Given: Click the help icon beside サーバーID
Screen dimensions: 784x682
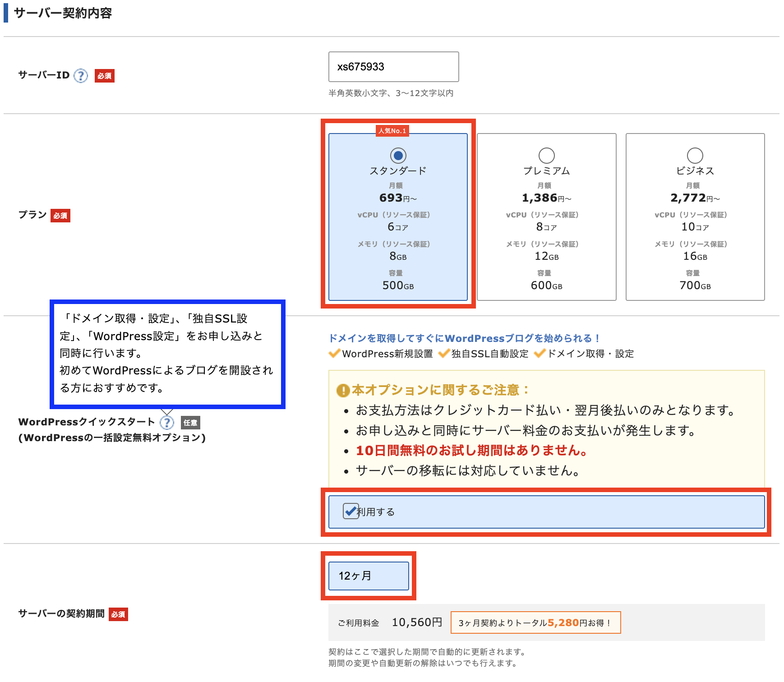Looking at the screenshot, I should click(x=81, y=75).
